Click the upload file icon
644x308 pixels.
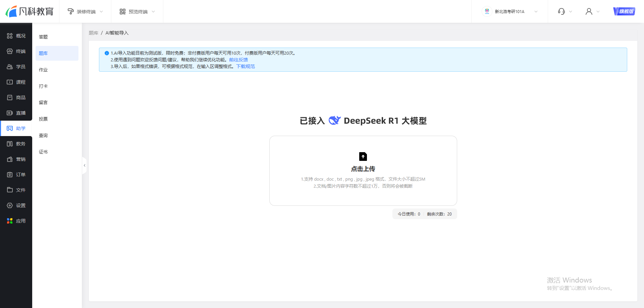363,157
